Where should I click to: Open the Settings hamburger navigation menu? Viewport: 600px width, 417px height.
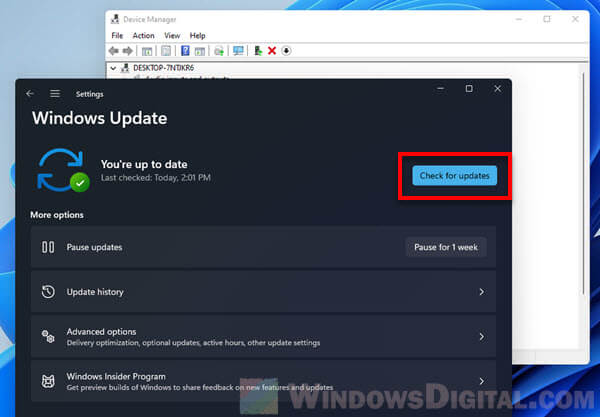55,93
